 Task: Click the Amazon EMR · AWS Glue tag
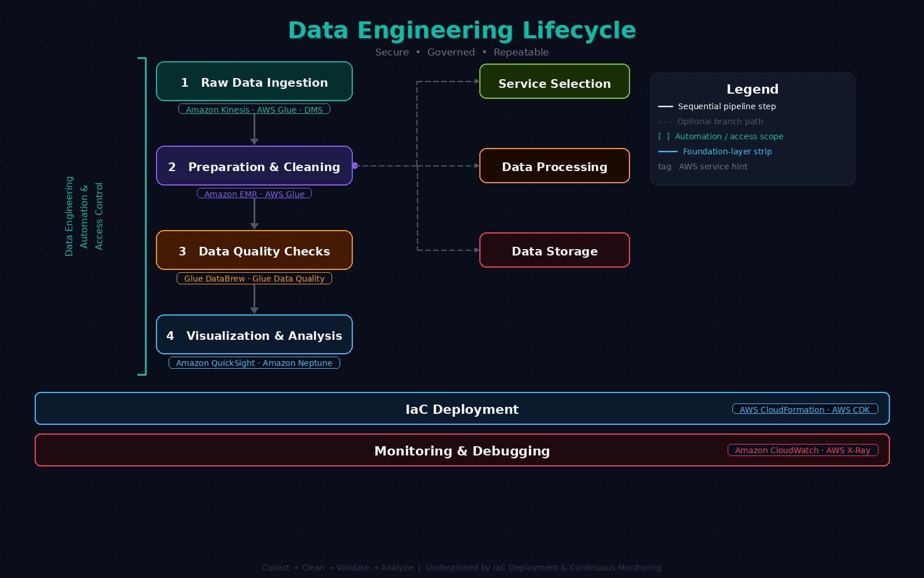[254, 194]
